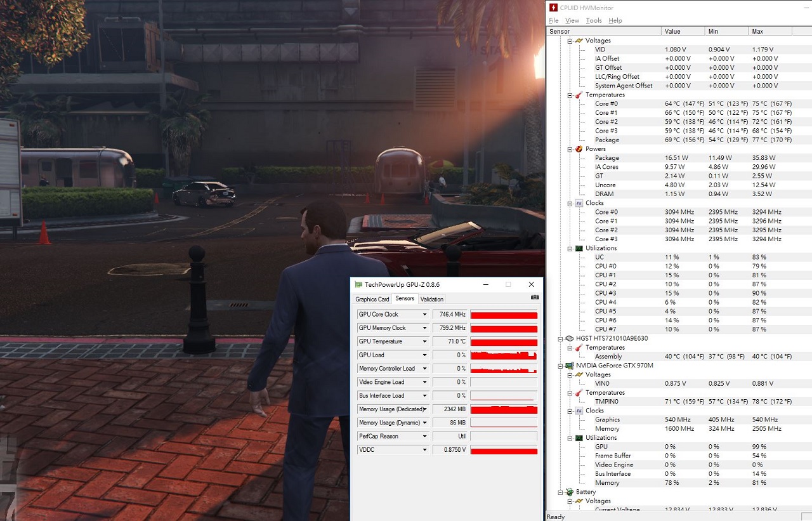Click the GPU Load history graph
The width and height of the screenshot is (812, 521).
click(x=504, y=355)
